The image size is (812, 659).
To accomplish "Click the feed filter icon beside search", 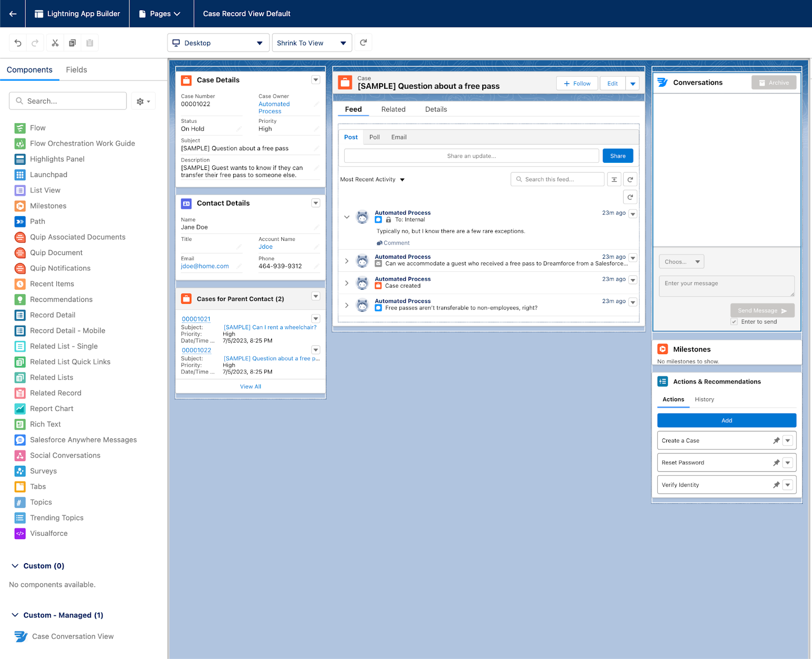I will (614, 180).
